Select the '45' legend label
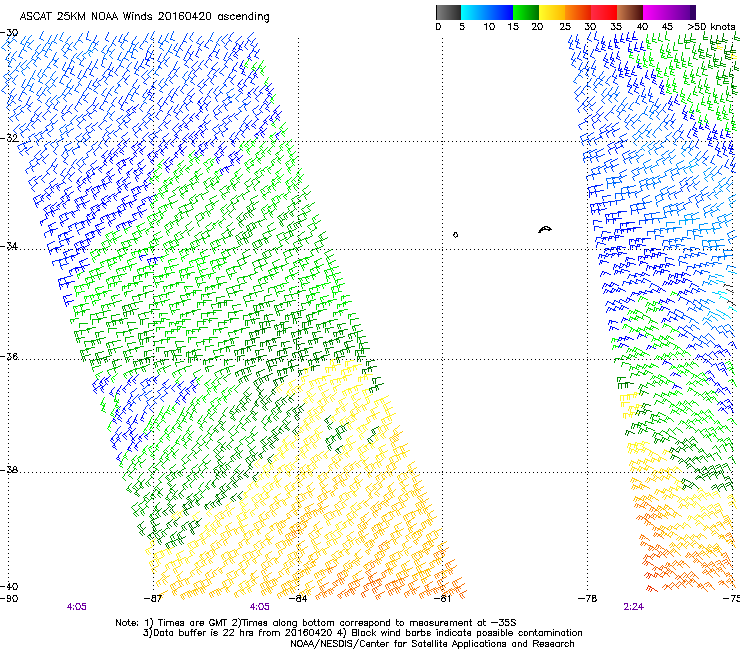The image size is (740, 650). (667, 27)
